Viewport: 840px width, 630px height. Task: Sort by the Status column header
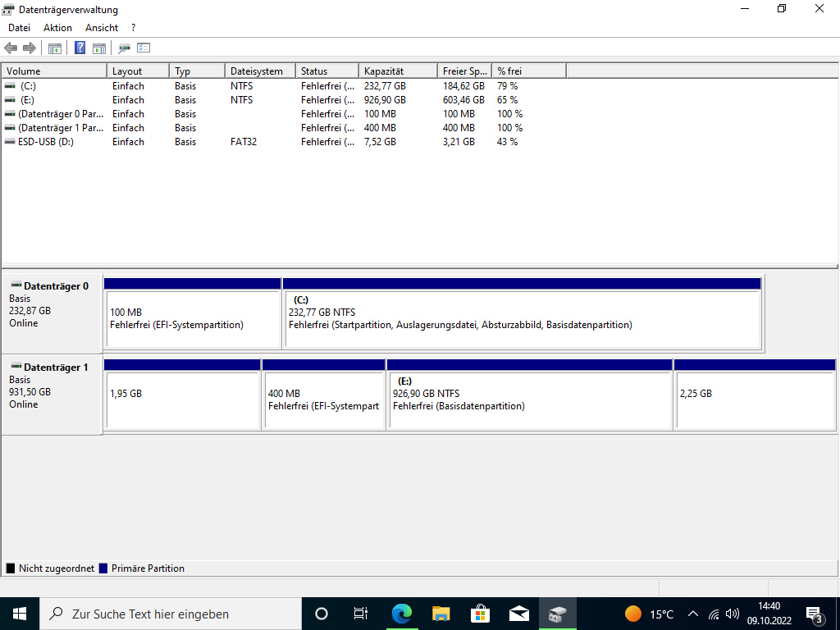(327, 71)
